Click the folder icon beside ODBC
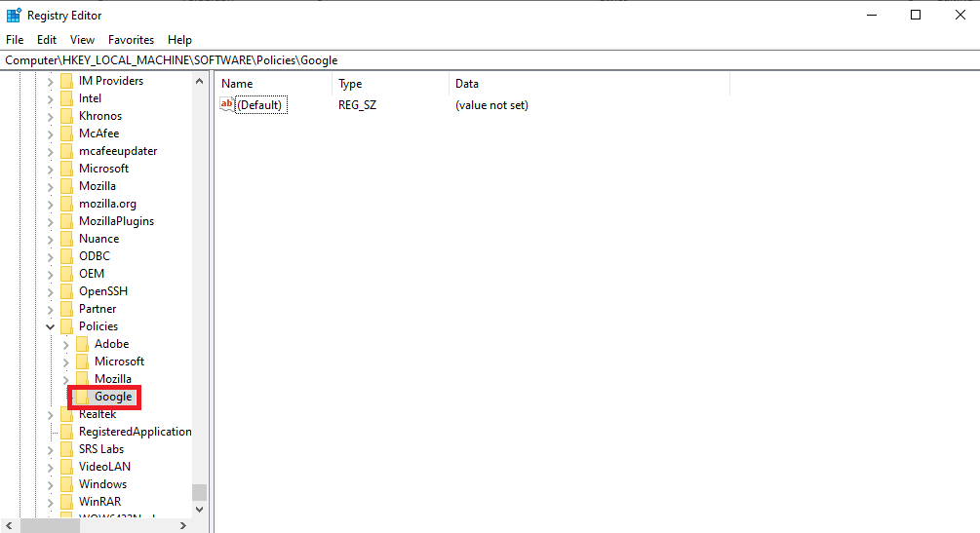Screen dimensions: 980x533 [x=67, y=256]
